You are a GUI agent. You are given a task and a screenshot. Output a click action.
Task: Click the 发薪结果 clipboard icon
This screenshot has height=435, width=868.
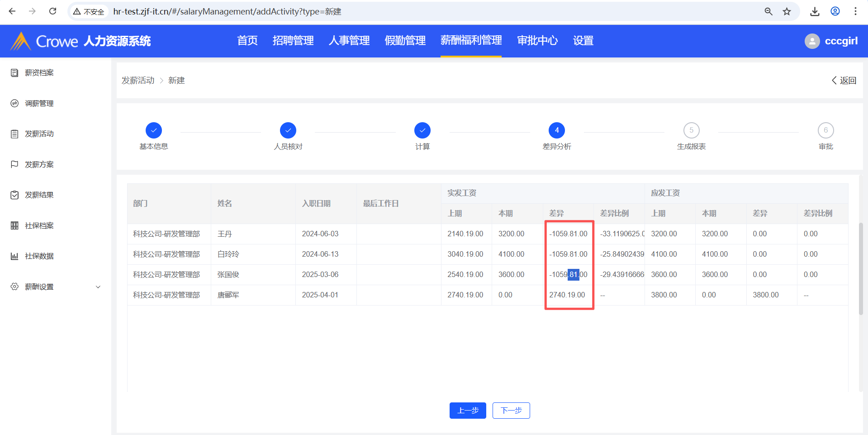[x=14, y=195]
